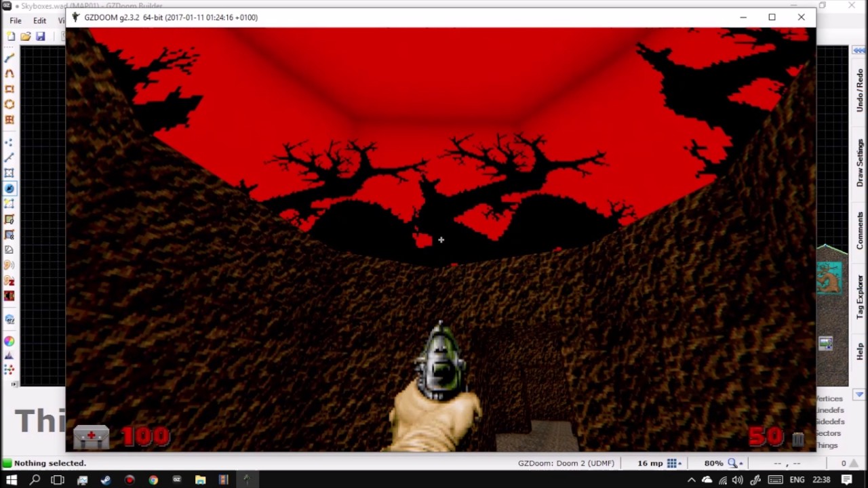Collapse the side panel double-arrow button

pos(859,50)
